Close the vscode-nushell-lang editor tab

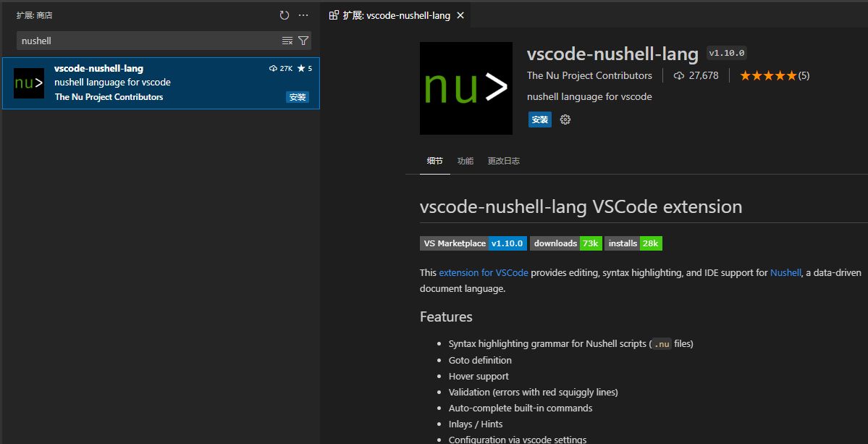click(460, 15)
